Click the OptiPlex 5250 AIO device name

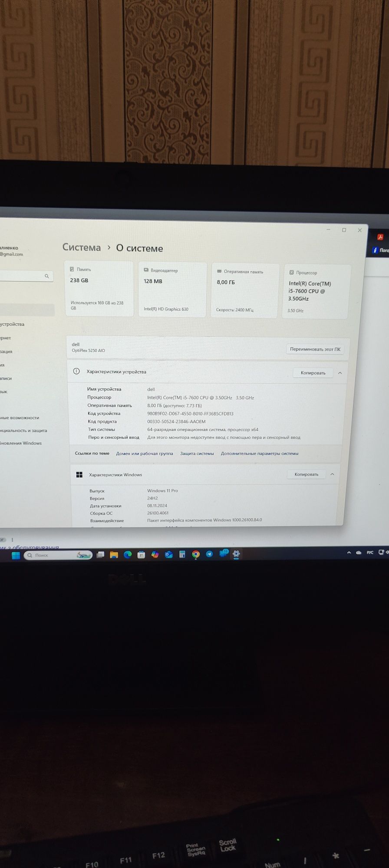coord(88,350)
